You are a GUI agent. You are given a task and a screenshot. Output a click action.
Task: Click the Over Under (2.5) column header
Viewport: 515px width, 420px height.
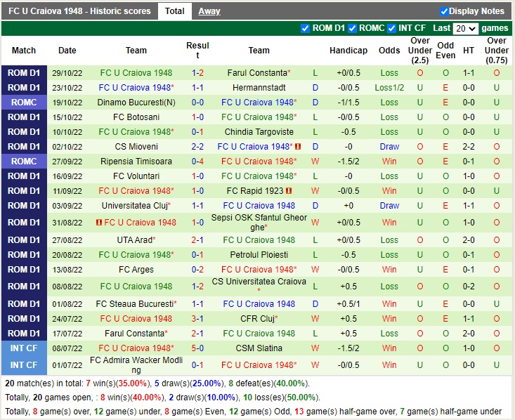(x=419, y=51)
